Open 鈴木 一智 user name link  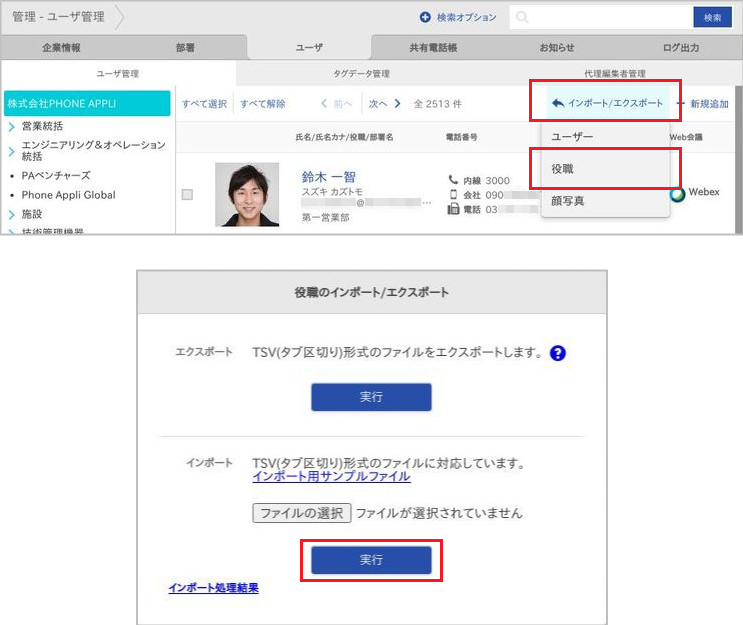[x=328, y=177]
